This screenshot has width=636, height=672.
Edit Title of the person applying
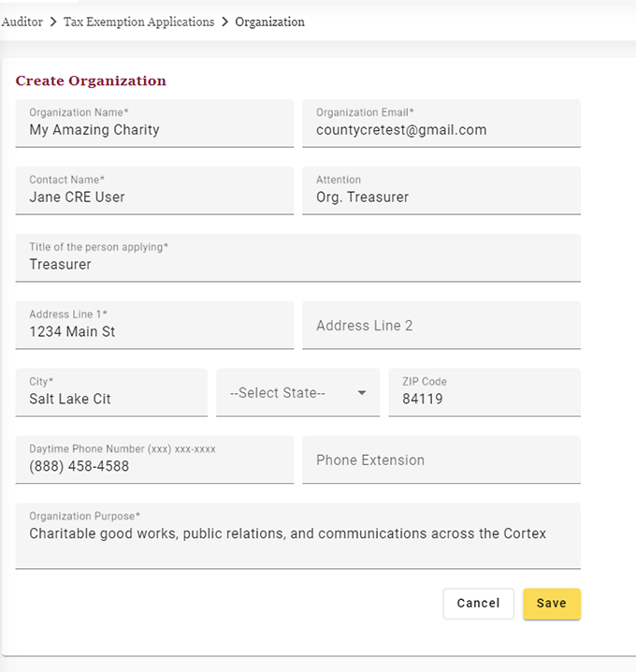(x=297, y=265)
